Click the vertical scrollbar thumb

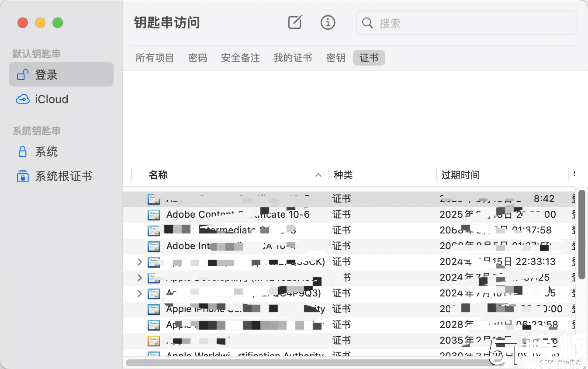tap(581, 234)
